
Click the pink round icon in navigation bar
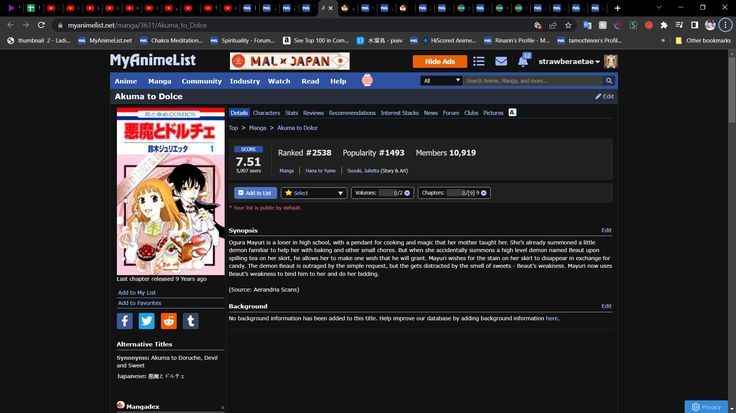[x=367, y=80]
